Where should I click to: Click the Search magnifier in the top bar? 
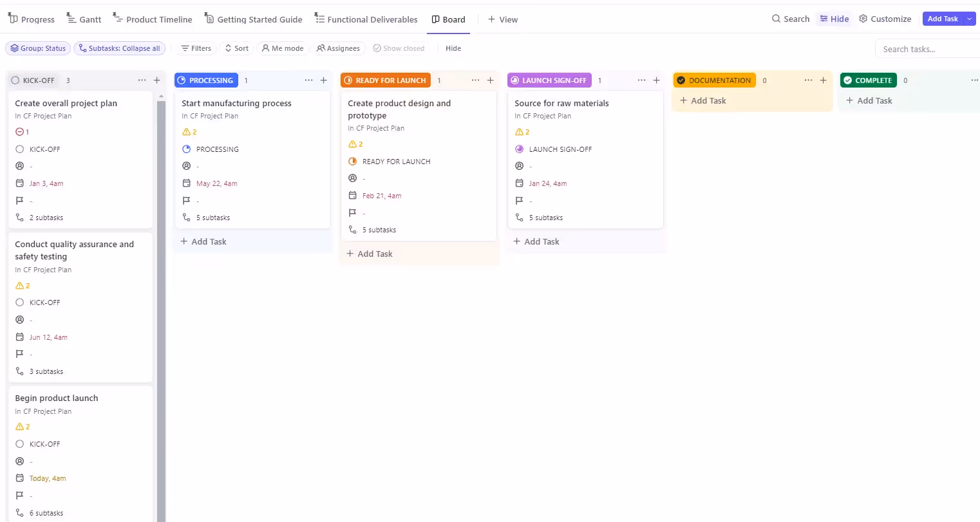point(775,19)
